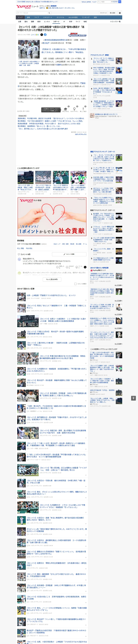
Task: Open 購入履歴 link
Action: tap(112, 13)
